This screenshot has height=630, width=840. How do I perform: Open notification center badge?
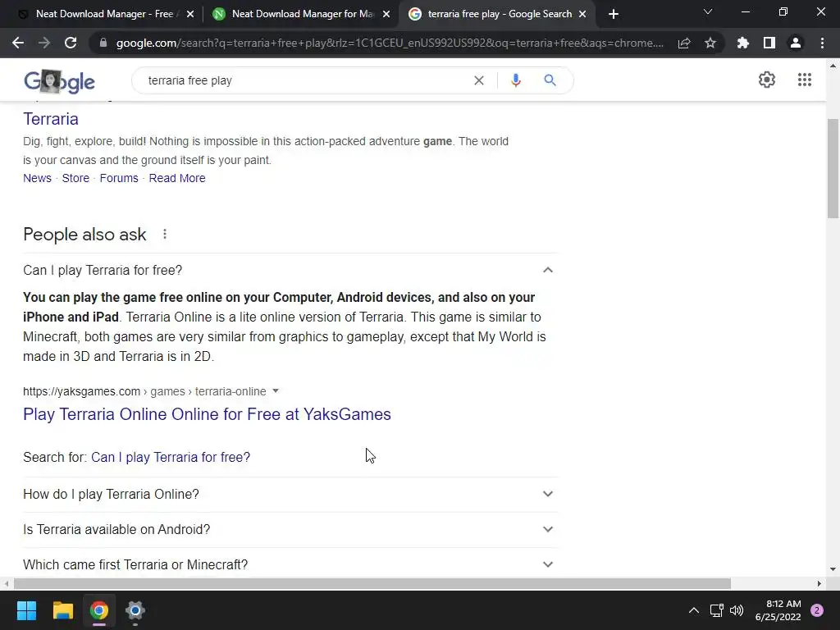point(817,610)
